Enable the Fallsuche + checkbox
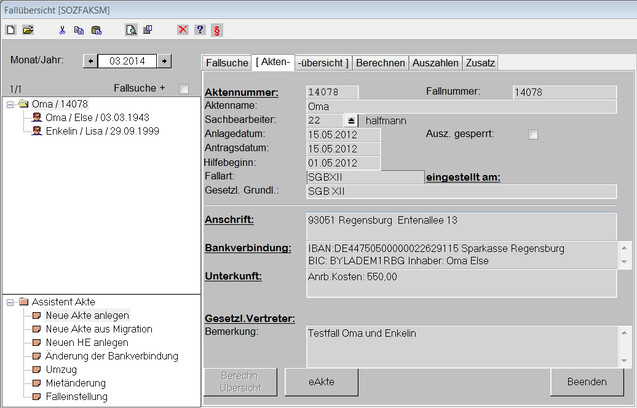Screen dimensions: 637x408 click(x=183, y=89)
